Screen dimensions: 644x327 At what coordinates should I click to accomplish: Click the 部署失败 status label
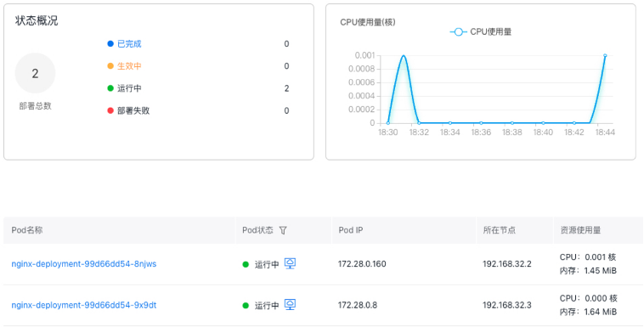tap(133, 110)
